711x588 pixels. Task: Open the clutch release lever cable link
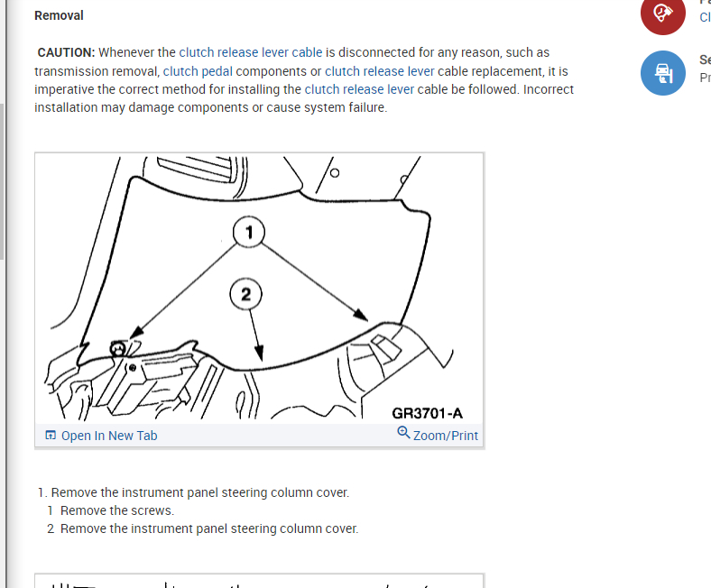(x=251, y=52)
